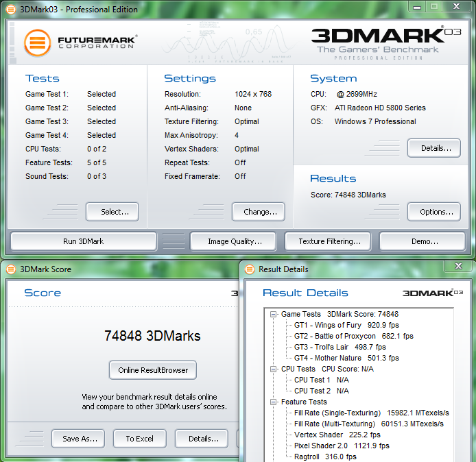Select GT3 - Troll's Lair result

click(x=340, y=347)
